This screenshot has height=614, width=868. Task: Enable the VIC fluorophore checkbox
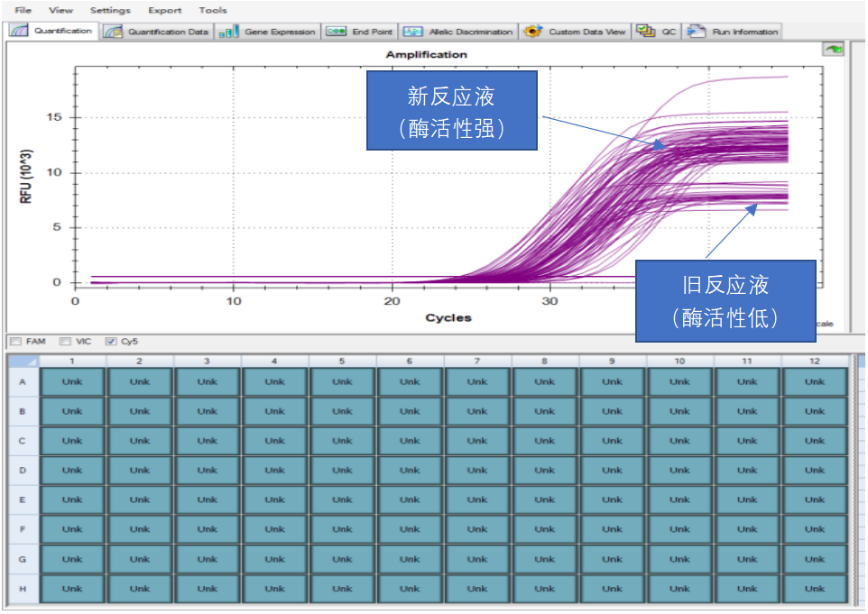(65, 342)
